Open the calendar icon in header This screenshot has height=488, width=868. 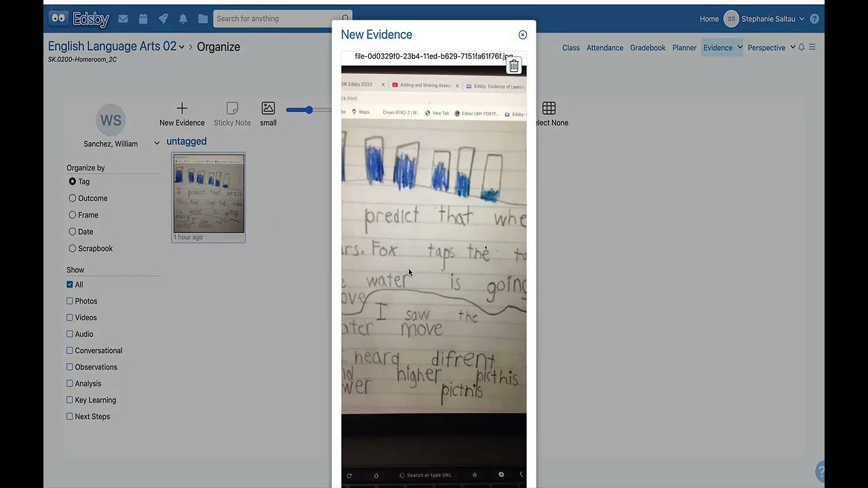point(143,19)
